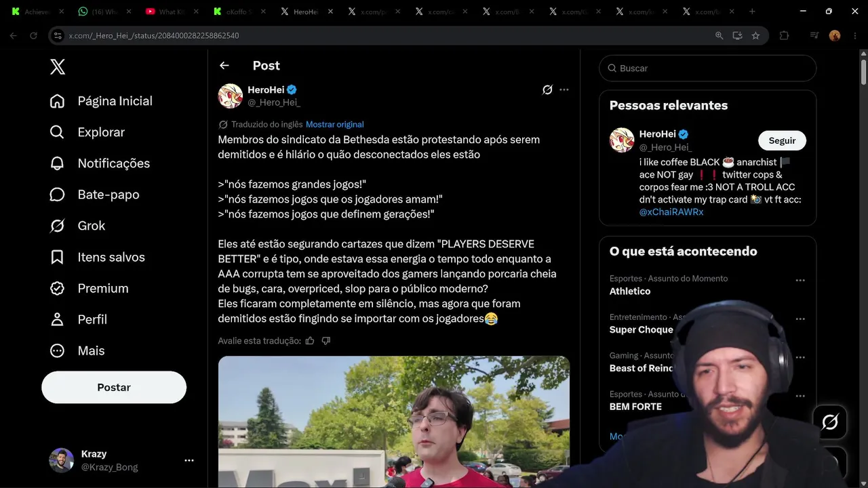Screen dimensions: 868x488
Task: Open Itens salvos bookmarks
Action: pyautogui.click(x=97, y=257)
